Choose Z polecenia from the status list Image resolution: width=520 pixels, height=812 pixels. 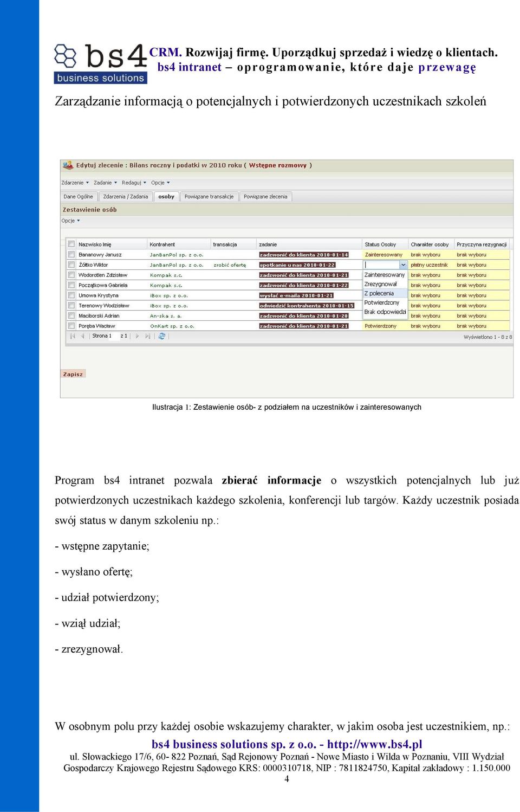point(385,293)
